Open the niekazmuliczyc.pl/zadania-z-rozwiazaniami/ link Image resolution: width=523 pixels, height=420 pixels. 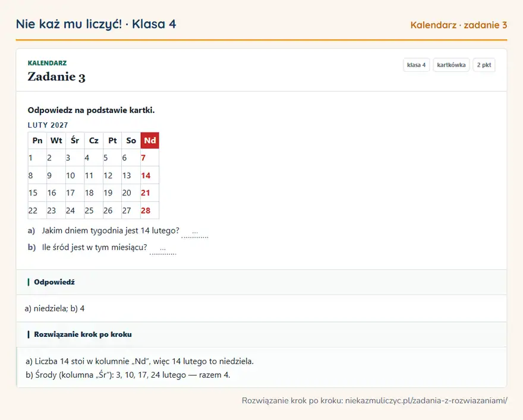[426, 400]
